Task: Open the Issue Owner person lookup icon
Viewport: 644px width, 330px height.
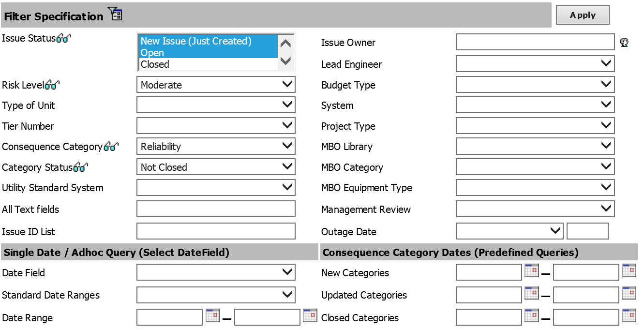Action: click(x=624, y=43)
